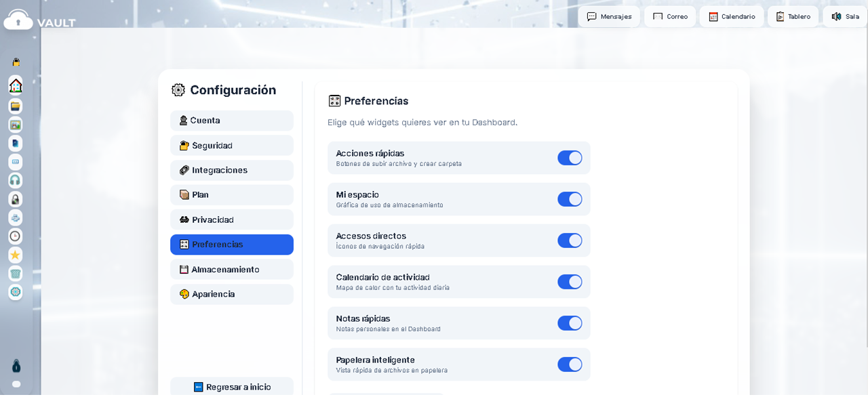Open the recent clock sidebar icon
Screen dimensions: 868x397
[16, 236]
